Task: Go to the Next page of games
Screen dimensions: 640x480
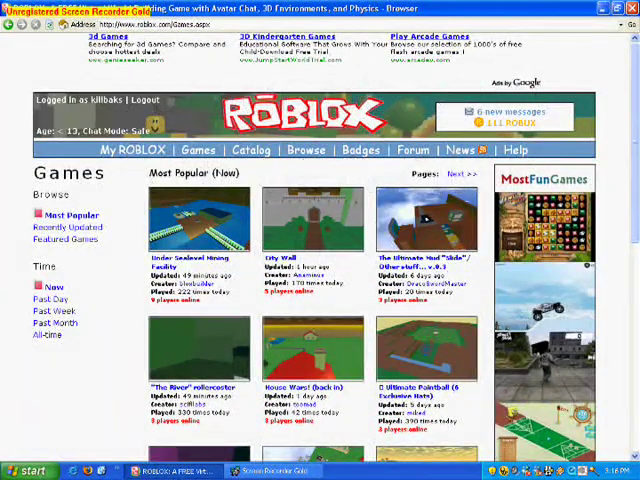Action: coord(461,174)
